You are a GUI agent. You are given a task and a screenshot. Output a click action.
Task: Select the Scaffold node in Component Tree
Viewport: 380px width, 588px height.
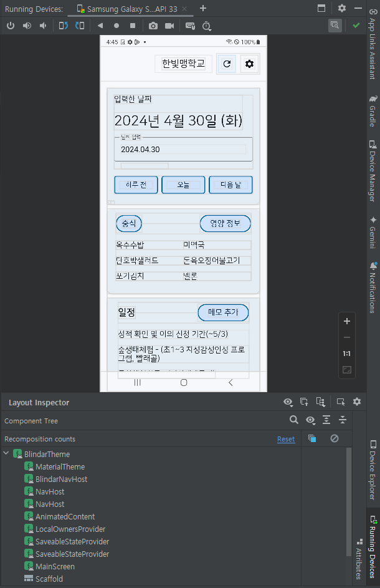click(49, 579)
